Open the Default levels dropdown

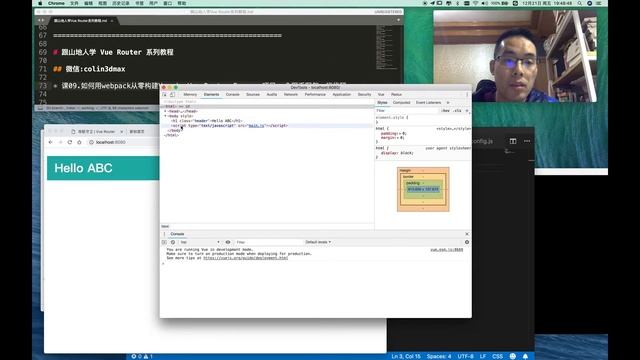tap(318, 242)
